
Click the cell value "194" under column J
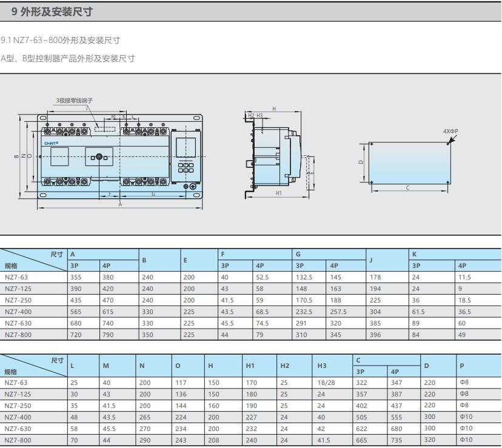point(375,289)
